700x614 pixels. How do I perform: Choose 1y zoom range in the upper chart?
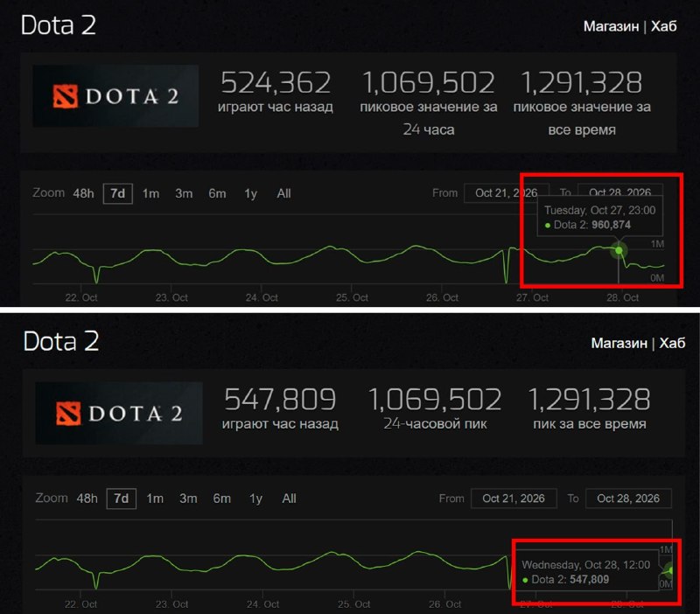(x=250, y=193)
